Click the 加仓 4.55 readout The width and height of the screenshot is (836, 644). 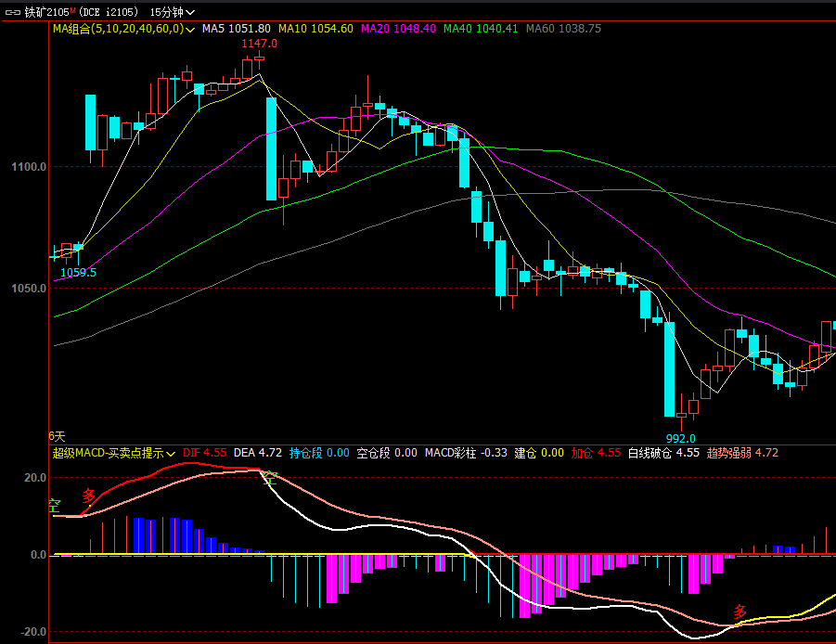pyautogui.click(x=596, y=453)
